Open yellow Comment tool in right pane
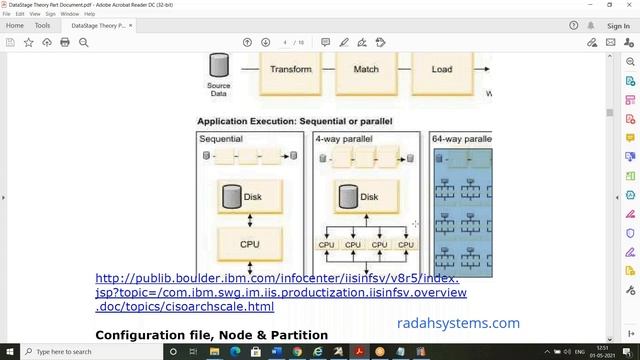640x360 pixels. pos(630,138)
